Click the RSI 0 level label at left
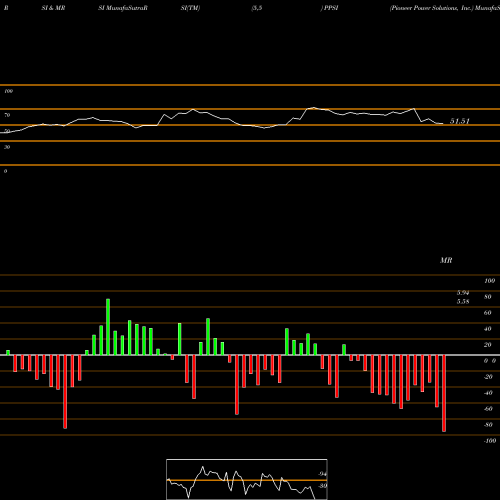The width and height of the screenshot is (500, 500). coord(5,171)
